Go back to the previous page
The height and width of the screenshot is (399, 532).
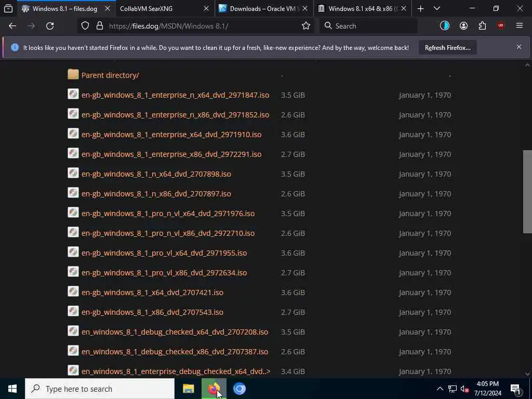coord(12,26)
